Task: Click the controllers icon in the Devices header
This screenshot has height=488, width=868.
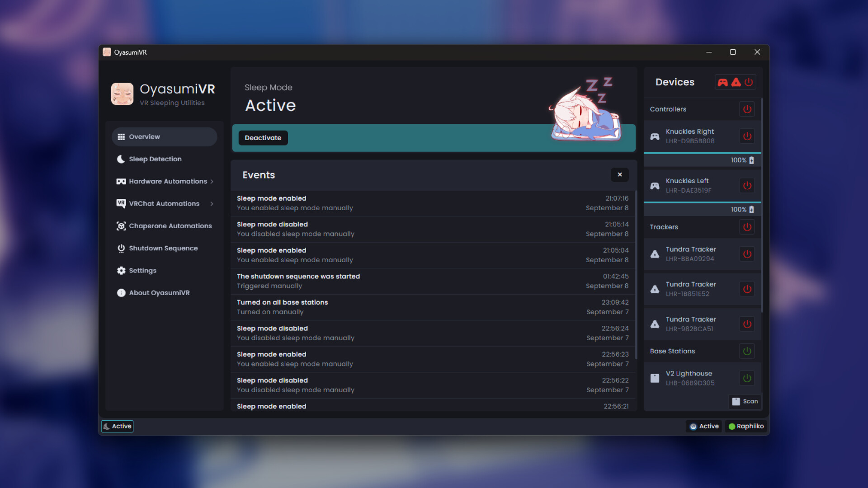Action: pyautogui.click(x=722, y=82)
